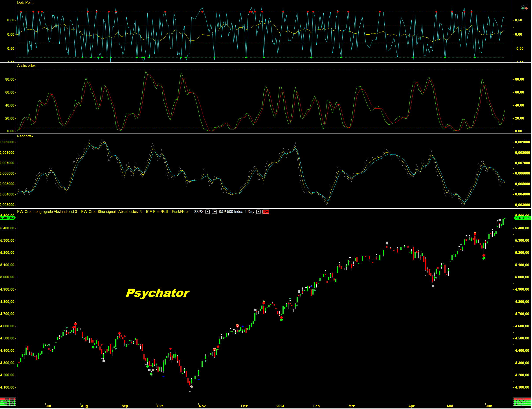Viewport: 532px width, 409px height.
Task: Click the green 5.487,03 price tag on left axis
Action: point(7,218)
